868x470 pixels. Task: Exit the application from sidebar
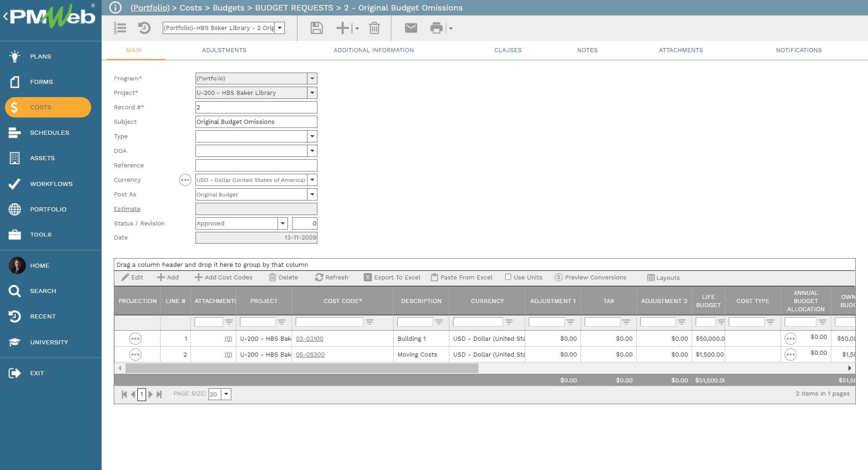(x=37, y=373)
